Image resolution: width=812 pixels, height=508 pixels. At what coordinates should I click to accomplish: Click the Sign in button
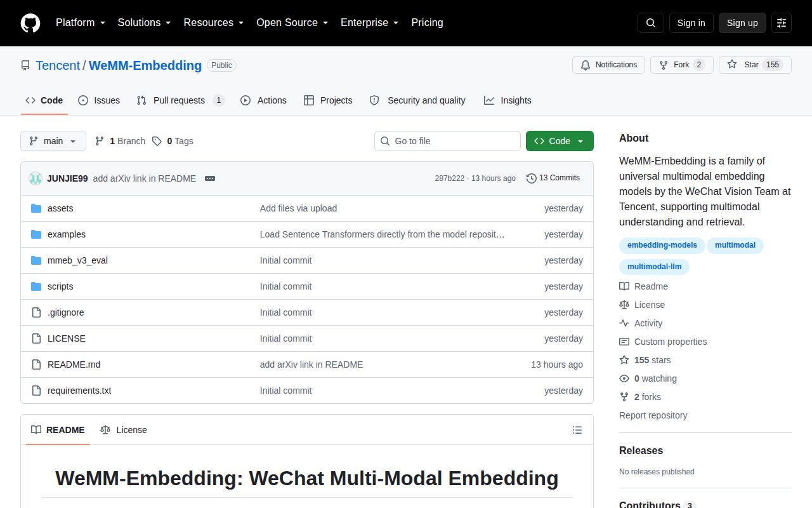click(691, 23)
